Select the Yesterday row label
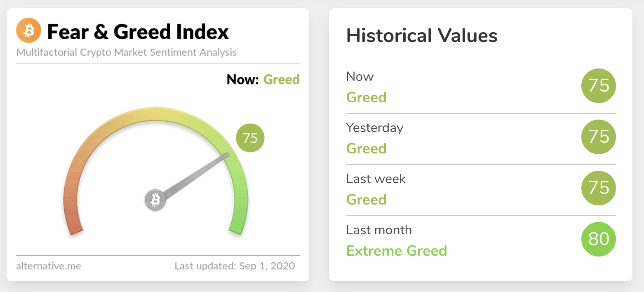The image size is (644, 292). [375, 127]
